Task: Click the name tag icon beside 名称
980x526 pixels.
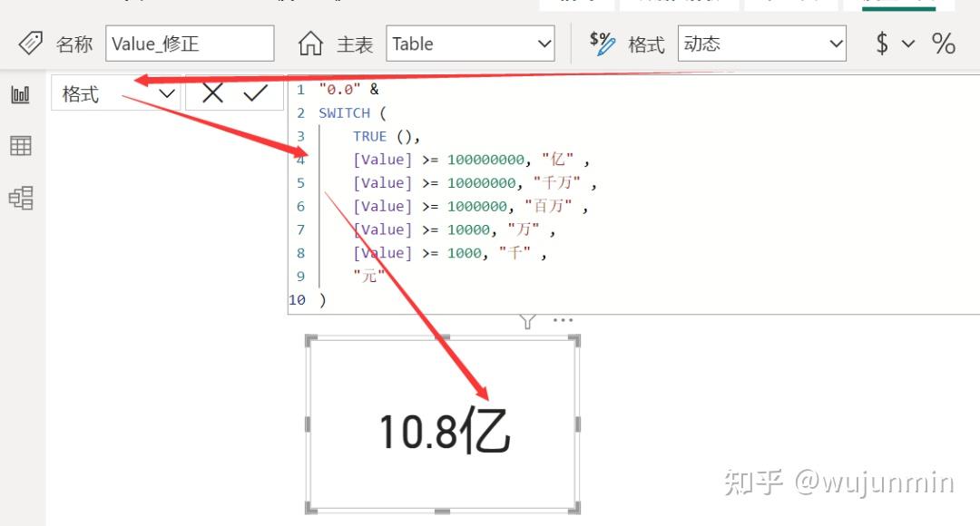Action: [30, 42]
